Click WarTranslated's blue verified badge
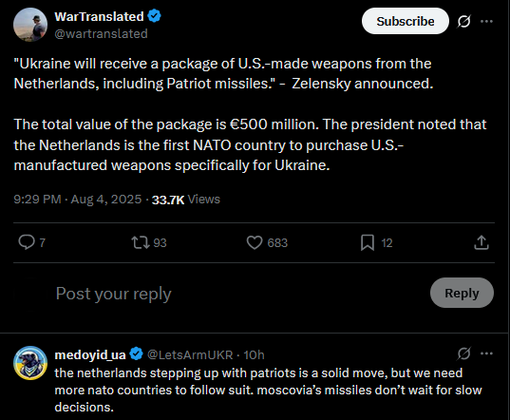 tap(154, 16)
